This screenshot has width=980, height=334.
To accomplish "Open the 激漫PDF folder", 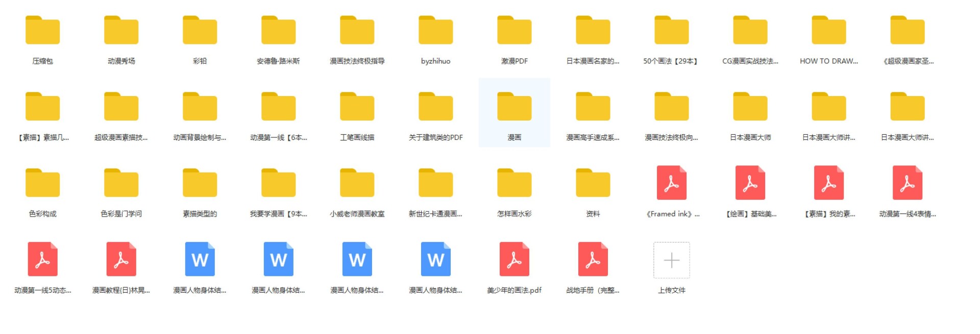I will (514, 31).
